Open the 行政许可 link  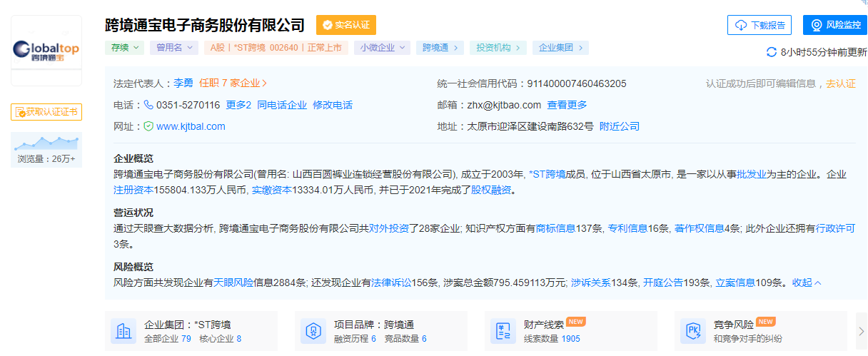[836, 228]
